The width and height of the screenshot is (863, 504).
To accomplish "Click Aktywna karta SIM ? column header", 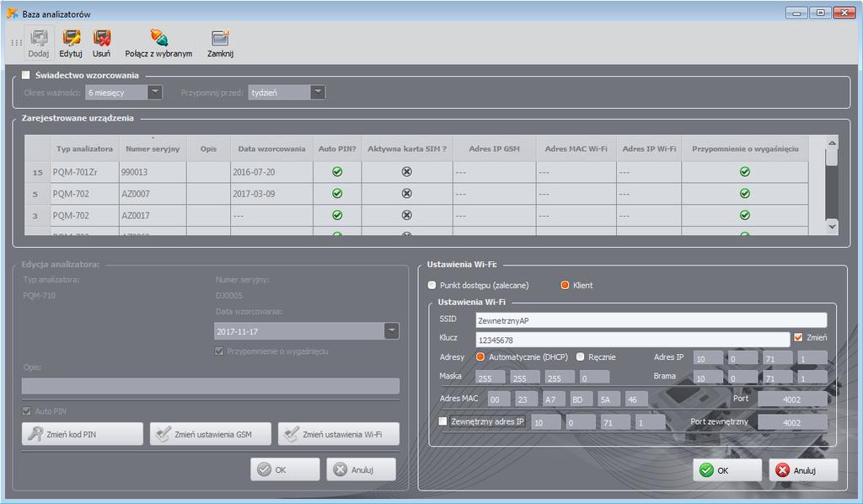I will 407,148.
